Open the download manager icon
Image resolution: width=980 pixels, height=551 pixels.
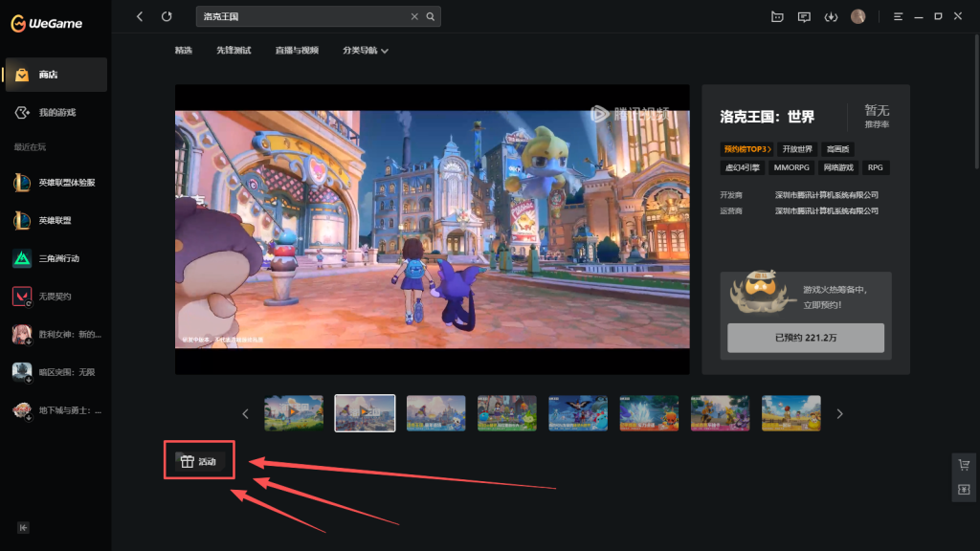pos(830,16)
